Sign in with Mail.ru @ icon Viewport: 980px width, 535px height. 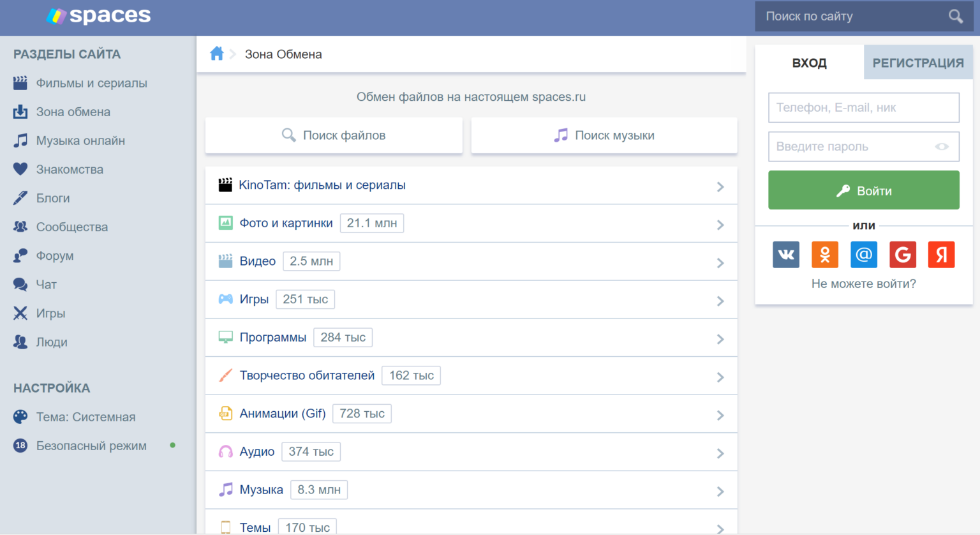click(x=864, y=255)
